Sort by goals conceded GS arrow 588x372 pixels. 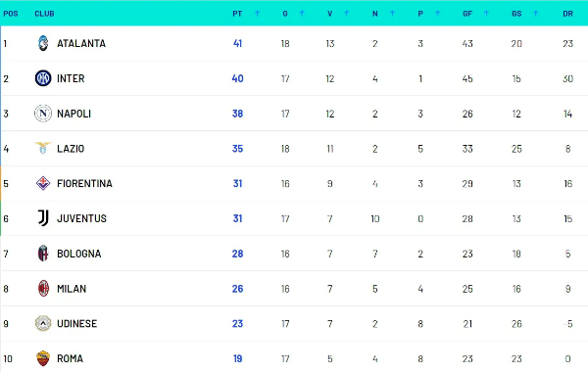pyautogui.click(x=535, y=14)
